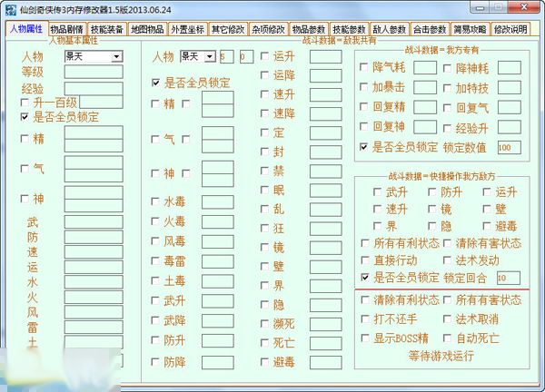Switch to the 简易攻略 tab
This screenshot has width=545, height=392.
click(470, 30)
